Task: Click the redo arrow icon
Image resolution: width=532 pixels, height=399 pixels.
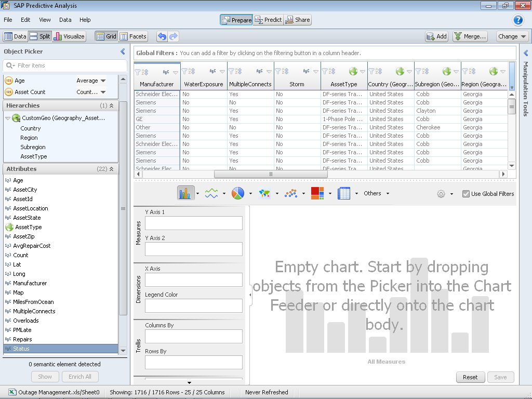Action: (x=174, y=36)
